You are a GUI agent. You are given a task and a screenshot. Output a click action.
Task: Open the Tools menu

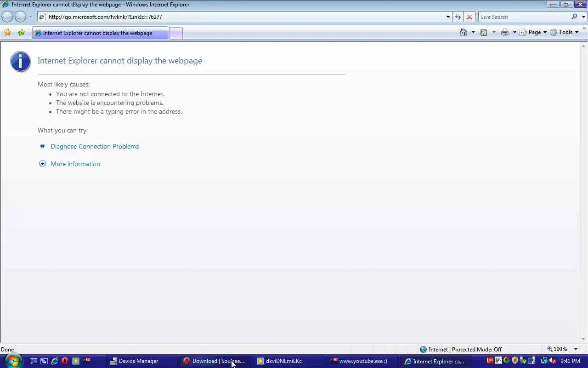click(x=565, y=32)
